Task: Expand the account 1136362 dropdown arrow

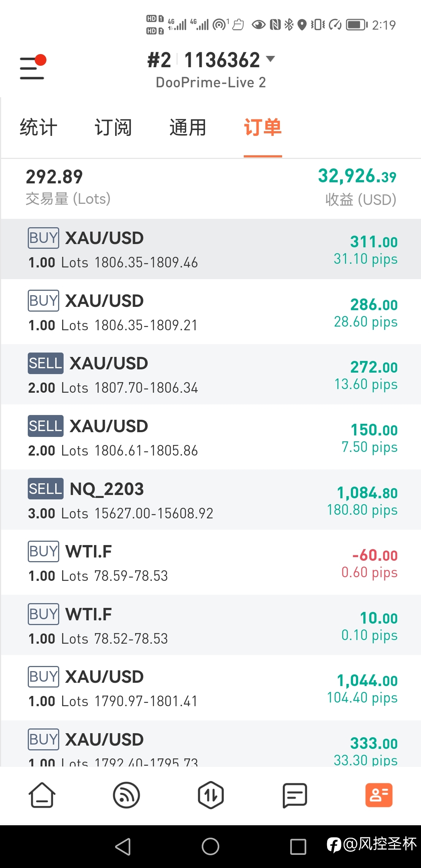Action: (x=270, y=59)
